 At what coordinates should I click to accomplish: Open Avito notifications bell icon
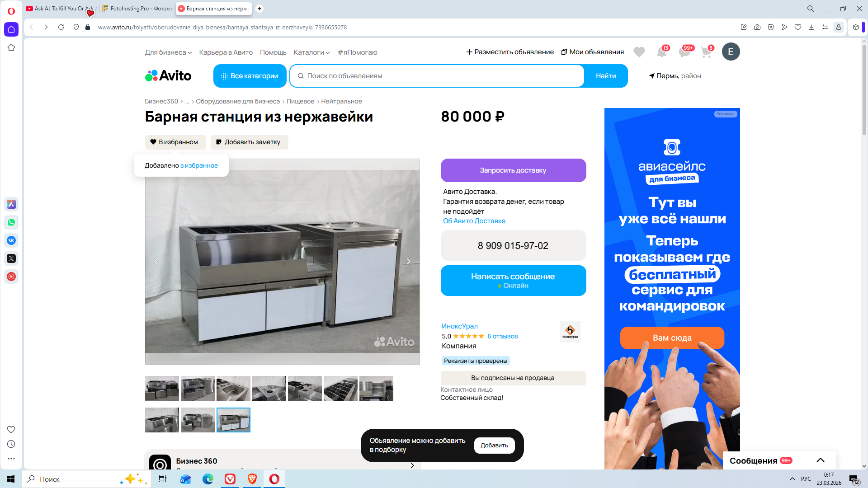point(661,52)
